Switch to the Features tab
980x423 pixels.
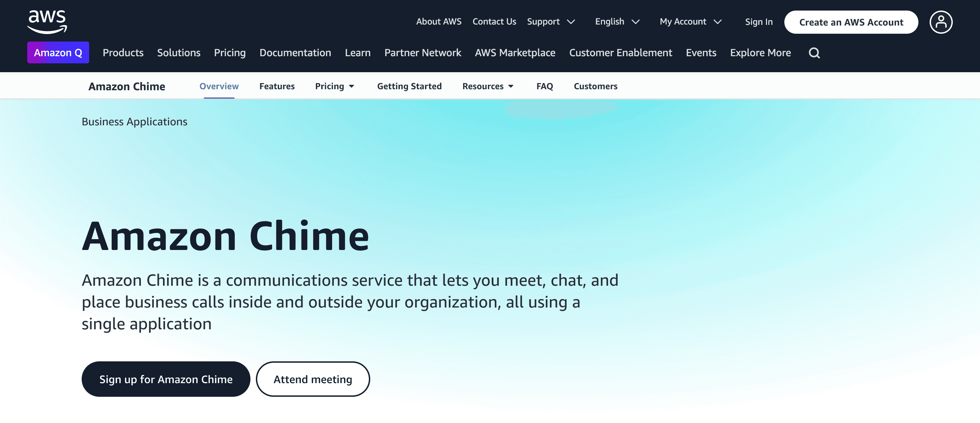tap(277, 86)
